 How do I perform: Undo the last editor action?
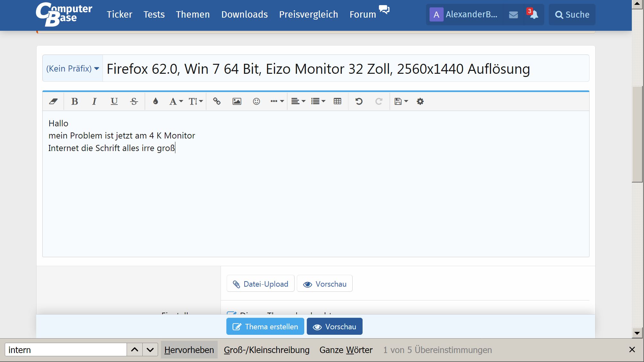pos(359,102)
